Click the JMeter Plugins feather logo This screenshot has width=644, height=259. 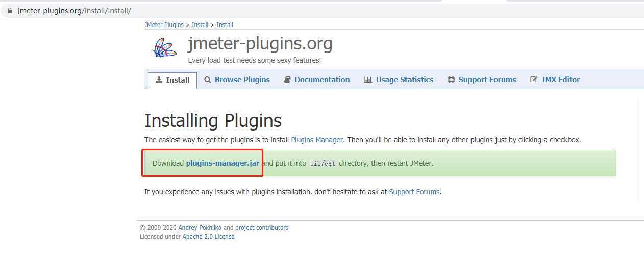coord(165,48)
